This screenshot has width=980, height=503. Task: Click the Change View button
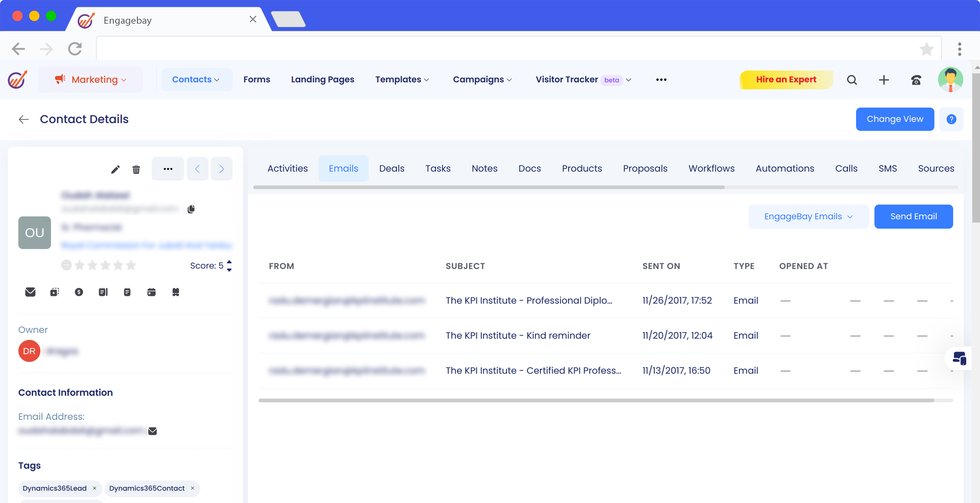click(895, 119)
